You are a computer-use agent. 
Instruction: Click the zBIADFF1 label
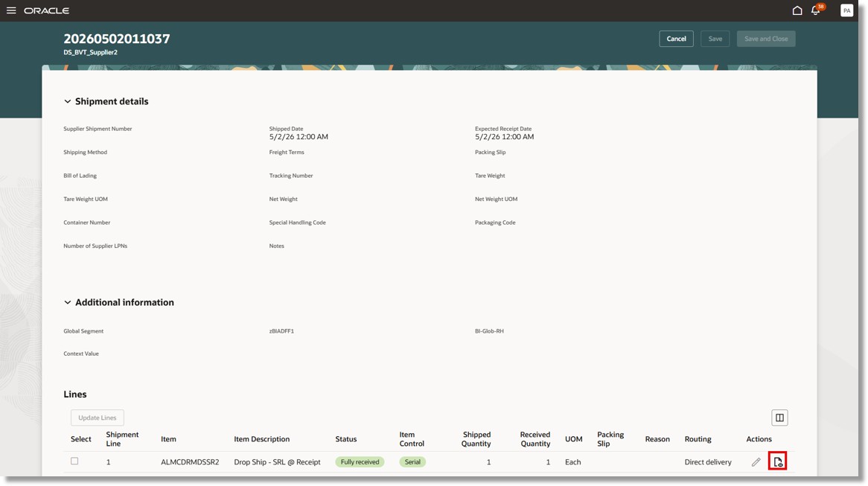coord(282,331)
